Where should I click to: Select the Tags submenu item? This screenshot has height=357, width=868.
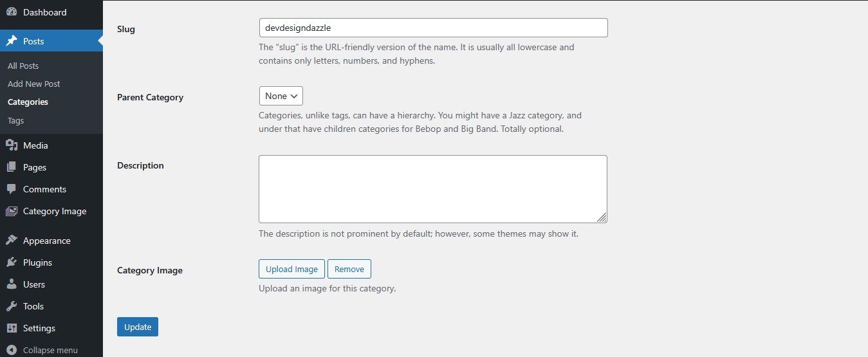point(16,120)
